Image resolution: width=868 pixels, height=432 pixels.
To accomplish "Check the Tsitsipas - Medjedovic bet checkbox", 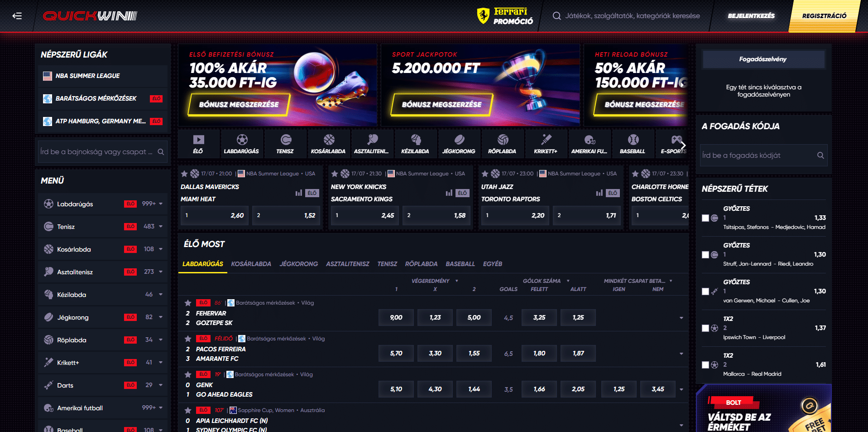I will click(x=705, y=218).
